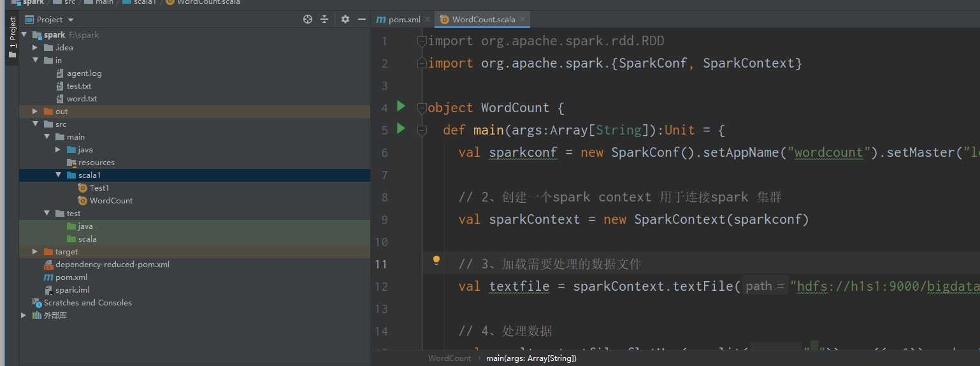980x366 pixels.
Task: Collapse the scala1 folder arrow
Action: (59, 175)
